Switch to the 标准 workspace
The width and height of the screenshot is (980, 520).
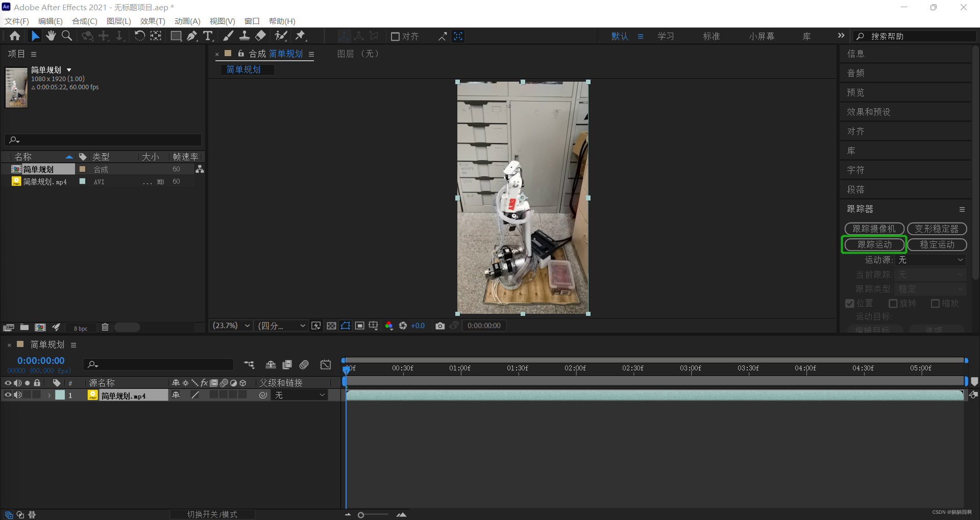tap(711, 36)
